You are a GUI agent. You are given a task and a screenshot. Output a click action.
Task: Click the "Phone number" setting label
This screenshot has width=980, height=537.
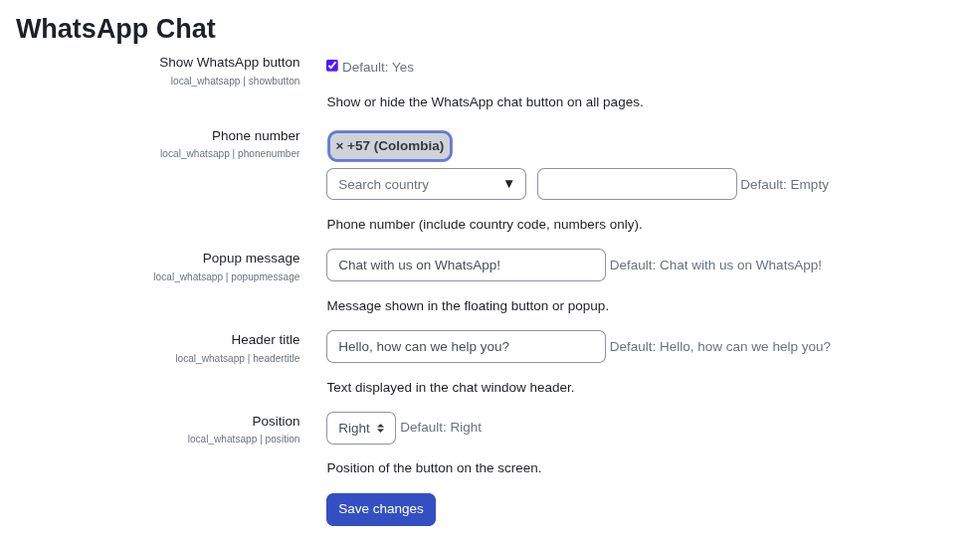point(256,136)
